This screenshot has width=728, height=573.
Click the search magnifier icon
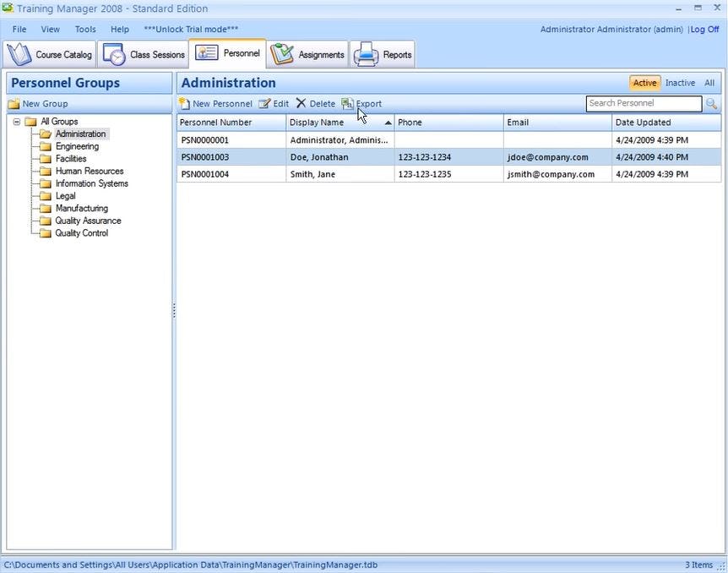[711, 103]
